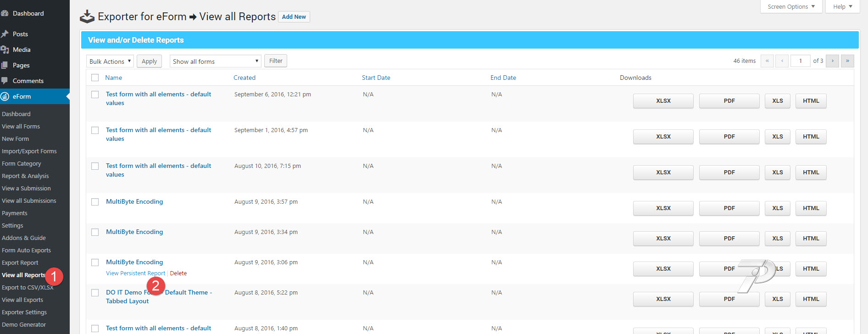The image size is (868, 334).
Task: Sort by Name column header
Action: pyautogui.click(x=114, y=78)
